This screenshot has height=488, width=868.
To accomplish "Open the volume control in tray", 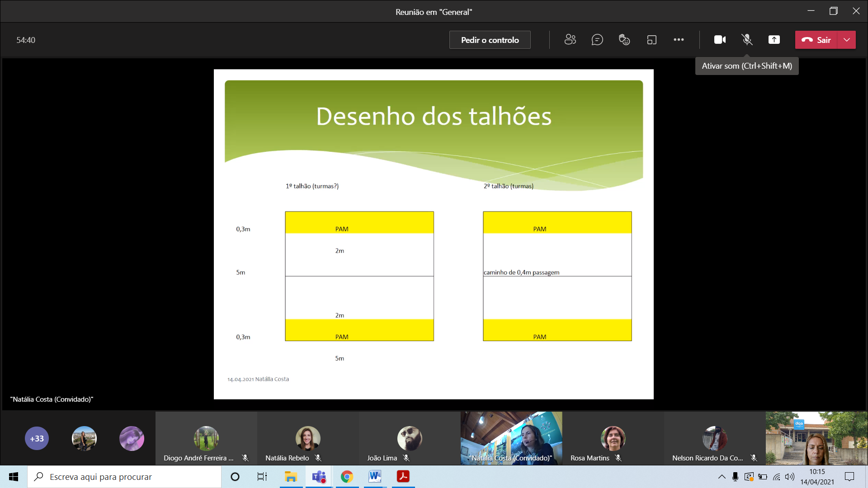I will tap(790, 477).
